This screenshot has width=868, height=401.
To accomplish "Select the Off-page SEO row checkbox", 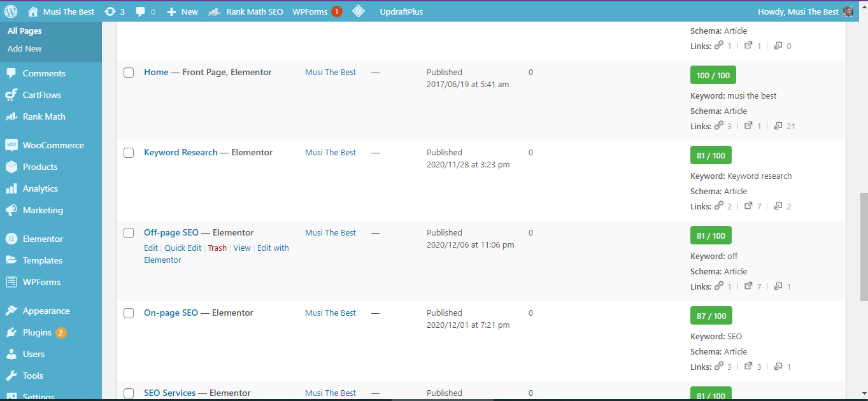I will pyautogui.click(x=129, y=233).
